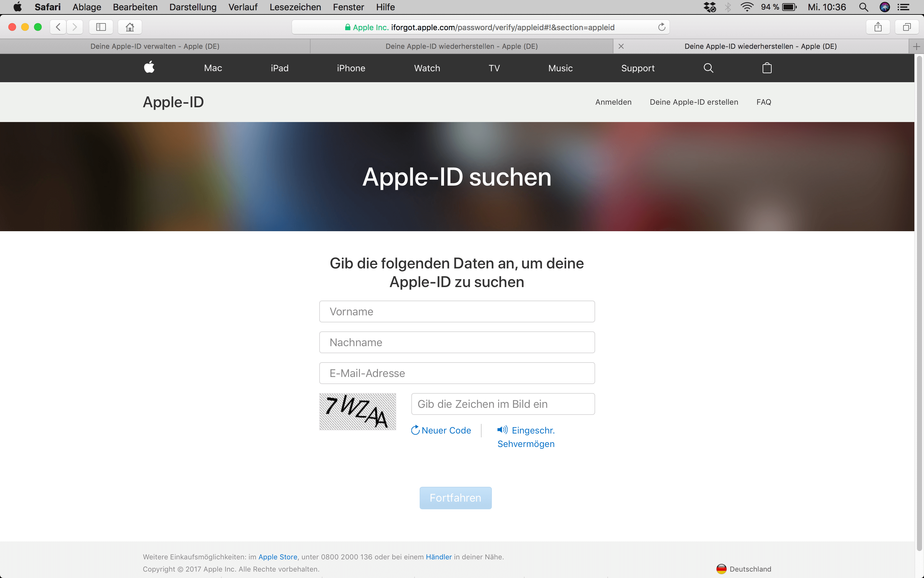Open the FAQ link

point(764,102)
